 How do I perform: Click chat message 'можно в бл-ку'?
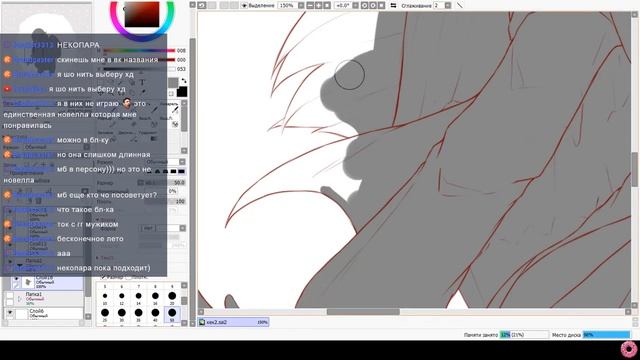[82, 140]
